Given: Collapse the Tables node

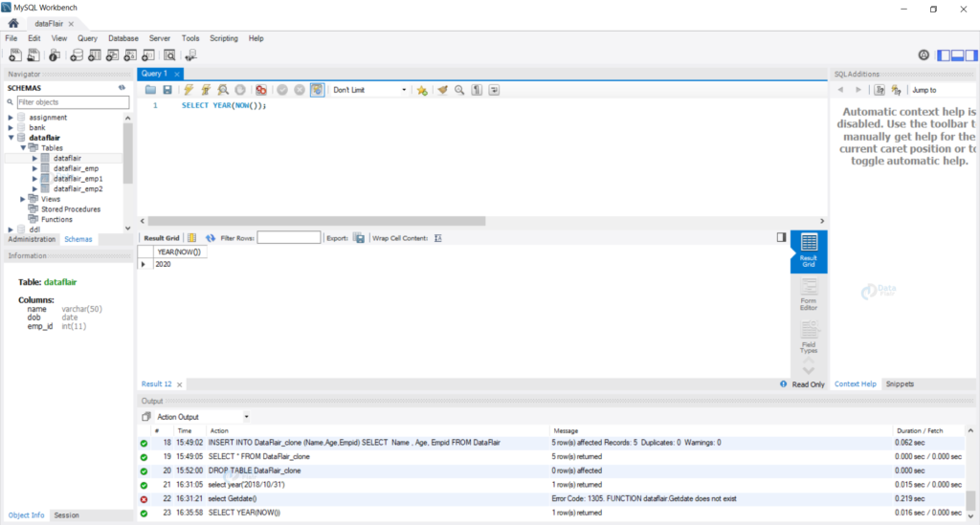Looking at the screenshot, I should click(x=23, y=148).
